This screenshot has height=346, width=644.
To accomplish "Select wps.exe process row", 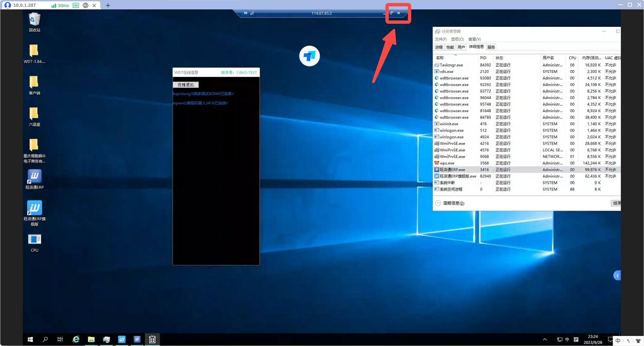I will pos(527,163).
